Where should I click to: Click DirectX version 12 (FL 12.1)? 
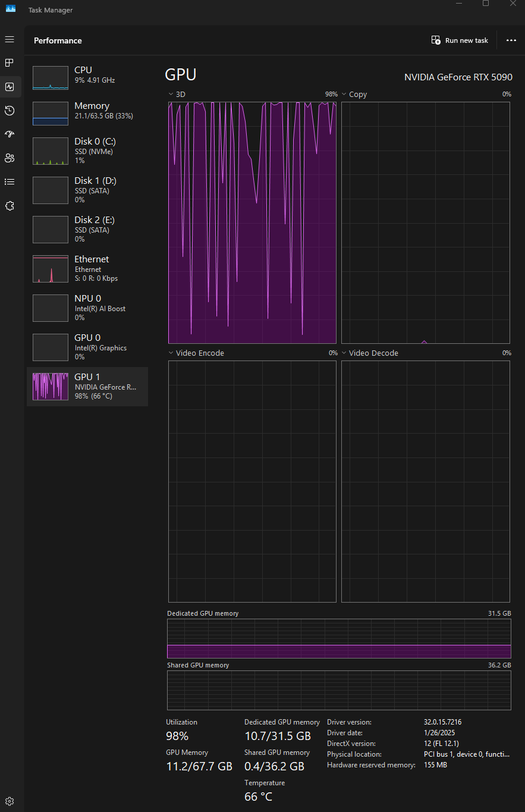(441, 744)
